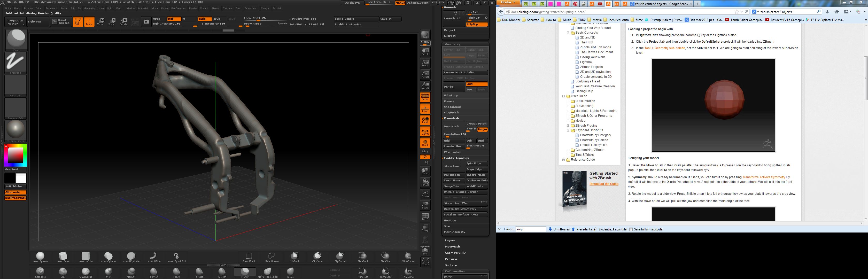Open the 'Transform> Activate Symmetry' link
Image resolution: width=868 pixels, height=279 pixels.
tap(764, 177)
